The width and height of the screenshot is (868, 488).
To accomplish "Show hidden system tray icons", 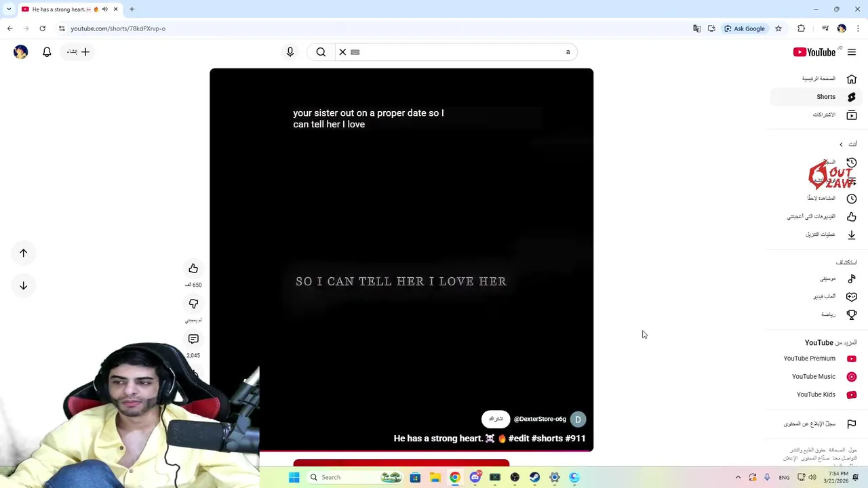I will [x=738, y=477].
